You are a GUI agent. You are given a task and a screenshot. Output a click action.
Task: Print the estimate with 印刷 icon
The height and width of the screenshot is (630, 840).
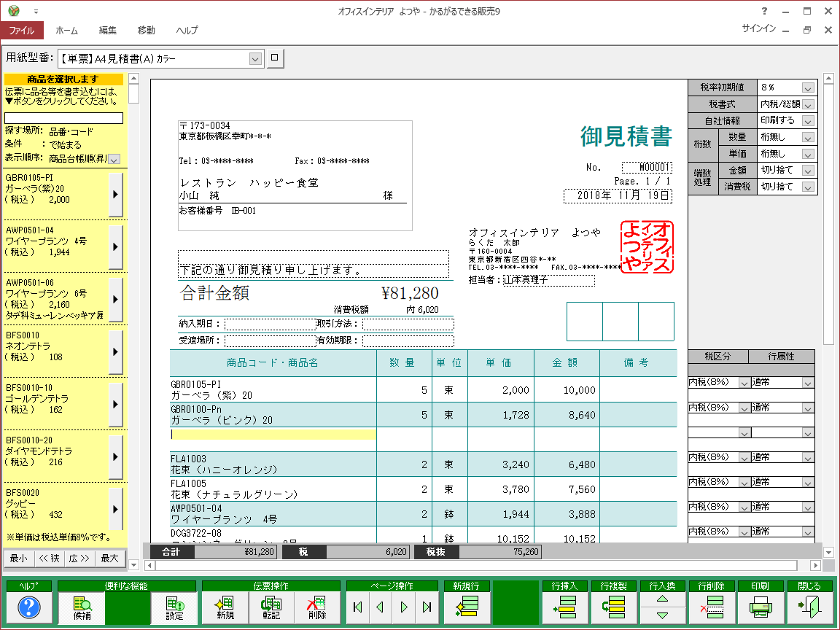[761, 607]
